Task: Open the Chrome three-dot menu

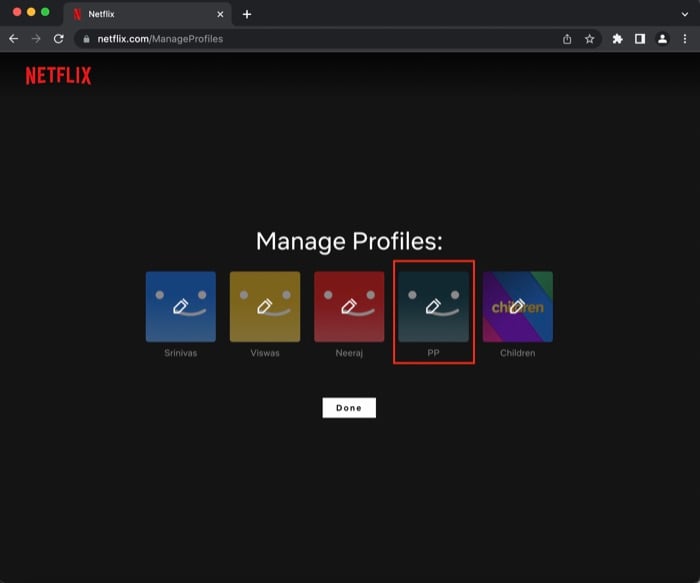Action: 685,39
